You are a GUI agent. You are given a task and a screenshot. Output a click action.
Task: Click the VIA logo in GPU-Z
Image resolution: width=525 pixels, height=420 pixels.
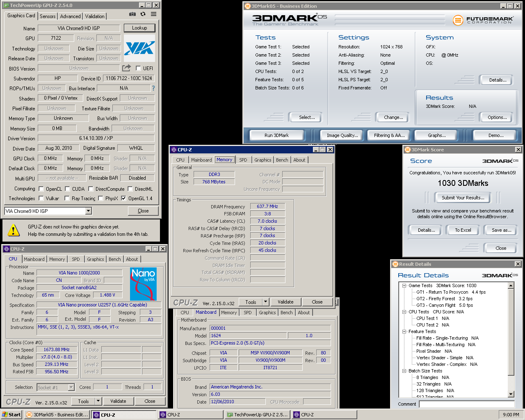tap(139, 48)
